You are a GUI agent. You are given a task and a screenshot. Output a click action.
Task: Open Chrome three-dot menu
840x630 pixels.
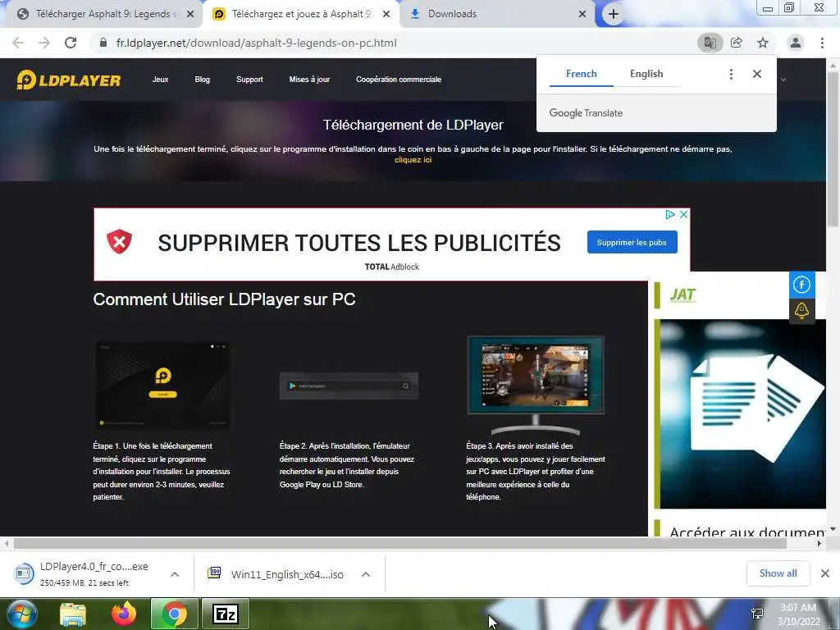(x=822, y=43)
